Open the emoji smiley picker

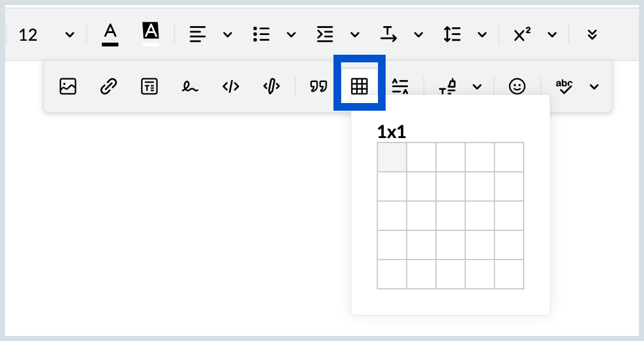click(x=517, y=87)
